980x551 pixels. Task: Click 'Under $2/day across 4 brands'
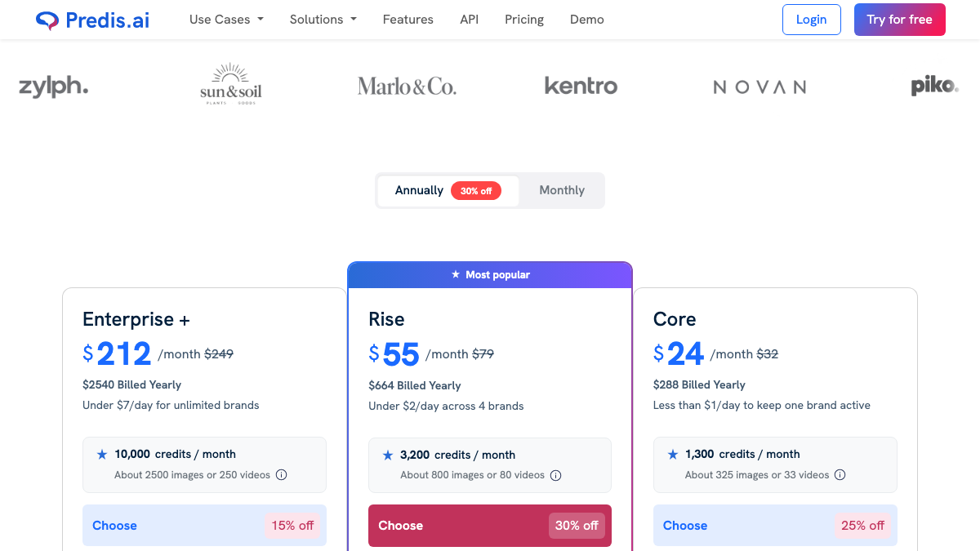pyautogui.click(x=446, y=406)
